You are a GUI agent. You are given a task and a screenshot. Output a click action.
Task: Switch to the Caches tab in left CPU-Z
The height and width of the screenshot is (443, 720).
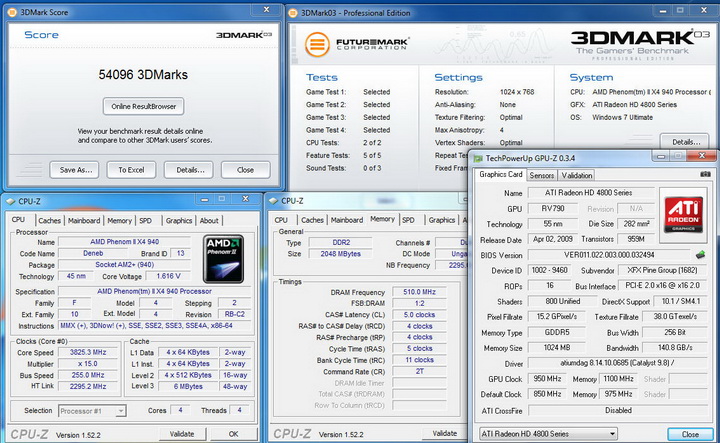tap(50, 220)
